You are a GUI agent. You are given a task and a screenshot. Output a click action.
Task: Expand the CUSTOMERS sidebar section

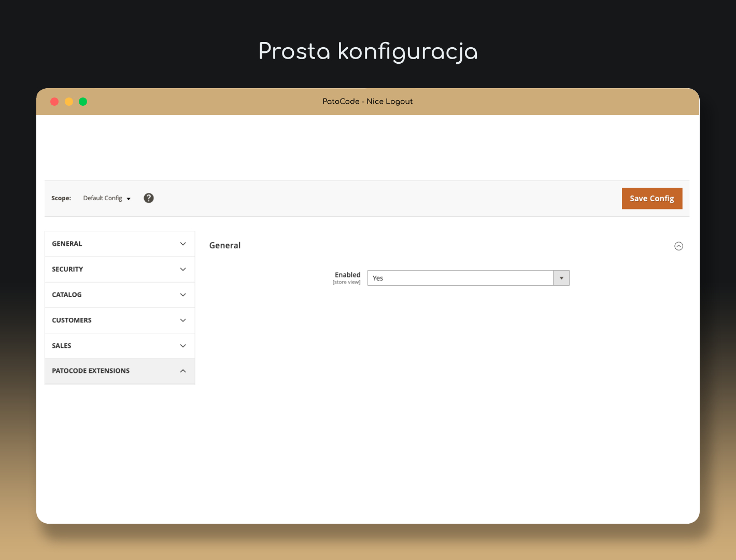click(119, 320)
